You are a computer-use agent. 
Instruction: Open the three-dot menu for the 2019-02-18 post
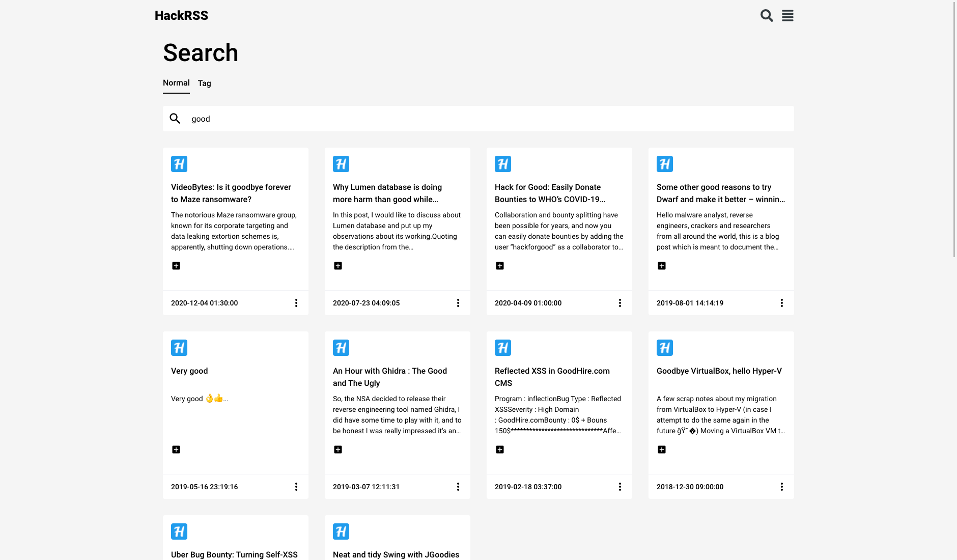coord(620,487)
